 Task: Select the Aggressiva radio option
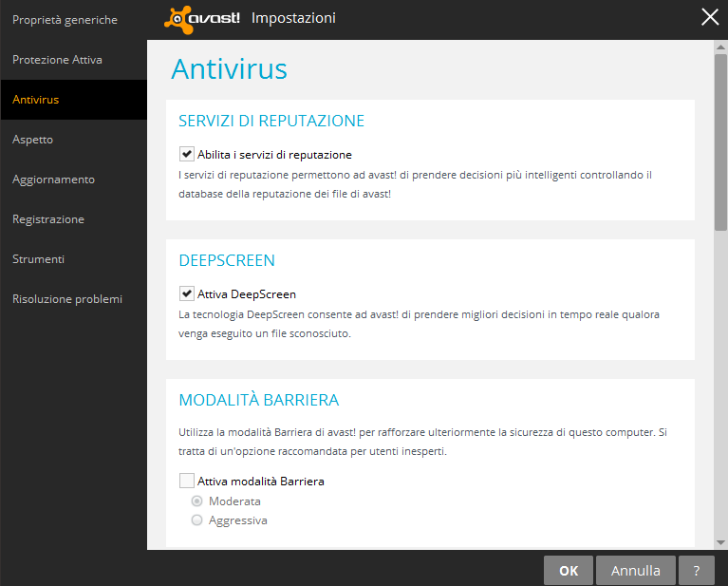[196, 520]
